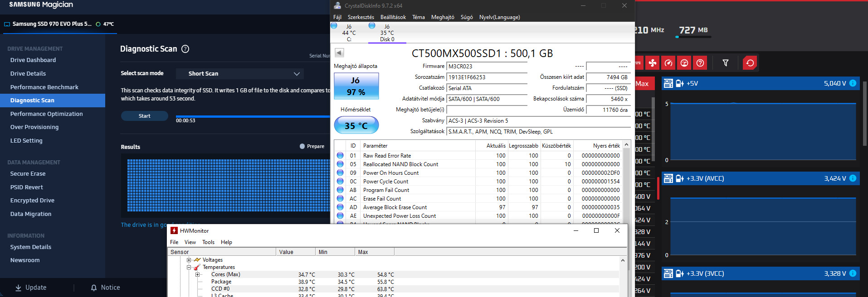
Task: Select the Disk 0 drive tab at 35 °C
Action: coord(387,33)
